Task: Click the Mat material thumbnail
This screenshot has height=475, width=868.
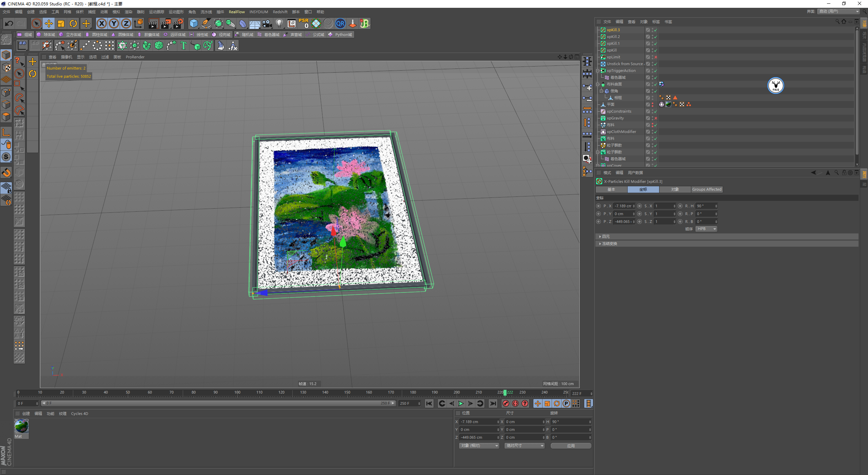Action: [x=21, y=426]
